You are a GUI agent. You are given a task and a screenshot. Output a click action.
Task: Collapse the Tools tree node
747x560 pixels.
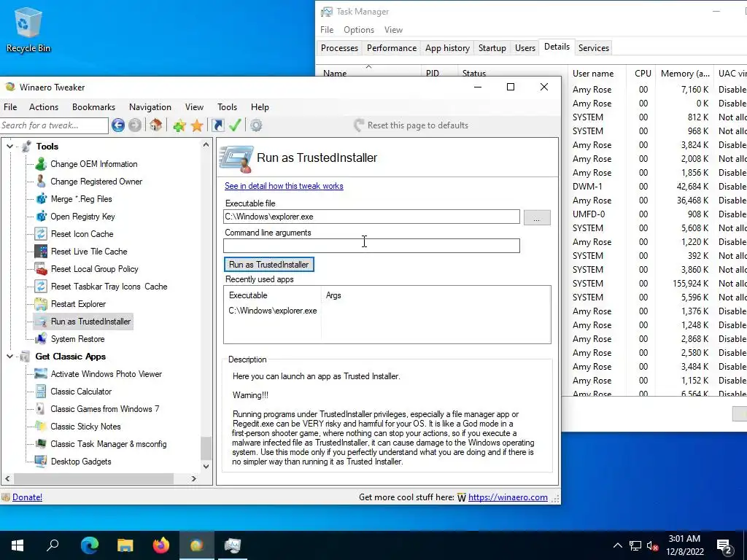pyautogui.click(x=9, y=146)
